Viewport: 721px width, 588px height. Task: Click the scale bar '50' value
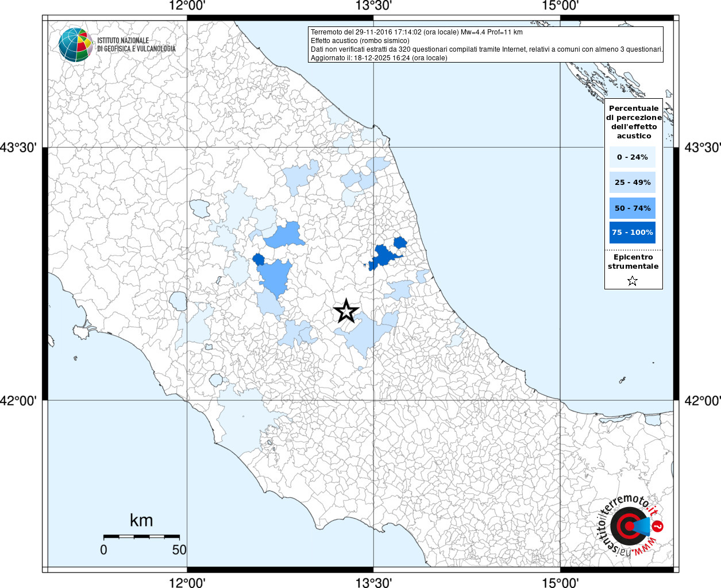tap(179, 550)
